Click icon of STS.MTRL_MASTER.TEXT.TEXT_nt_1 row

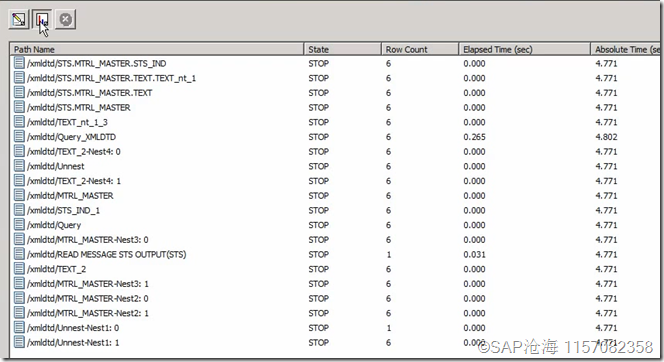click(x=19, y=78)
